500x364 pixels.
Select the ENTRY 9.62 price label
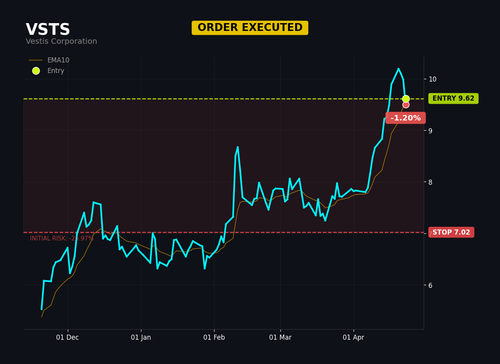(x=453, y=98)
